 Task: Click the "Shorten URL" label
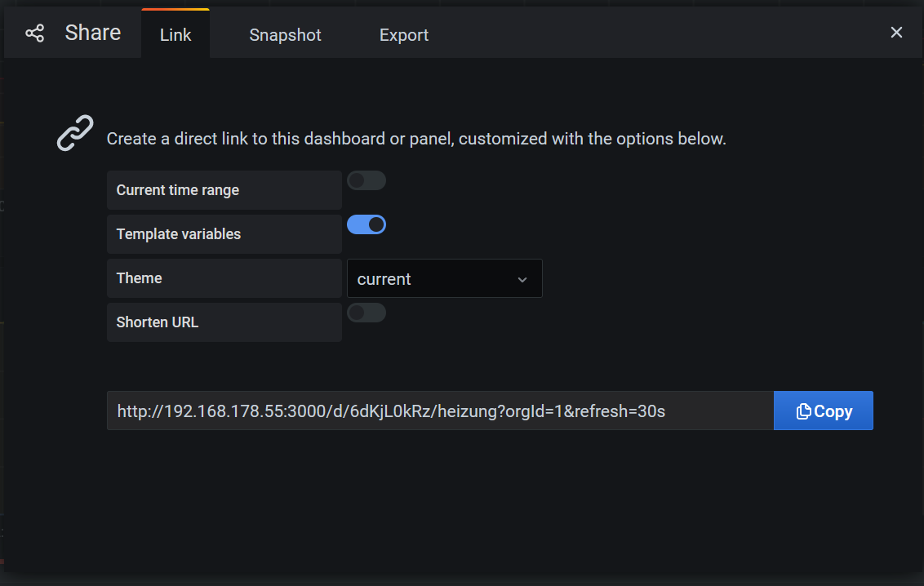point(158,322)
